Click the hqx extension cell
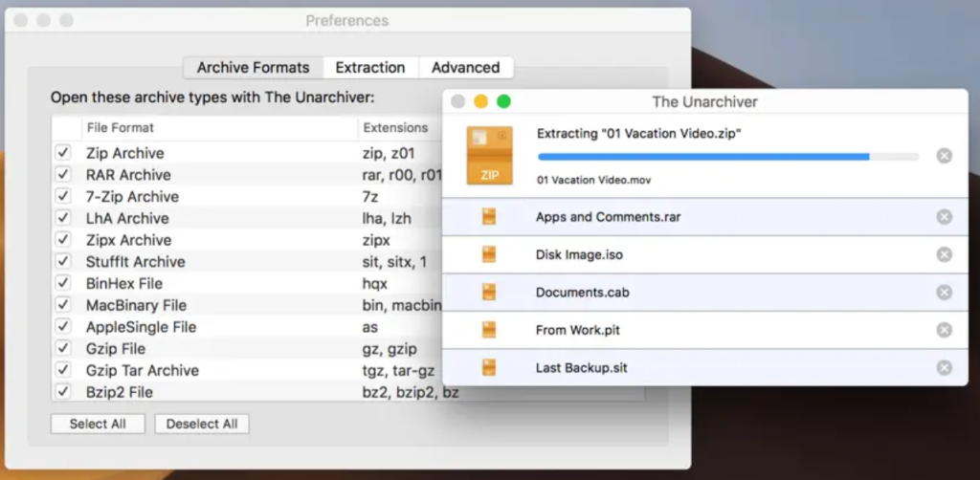Screen dimensions: 980x480 375,283
